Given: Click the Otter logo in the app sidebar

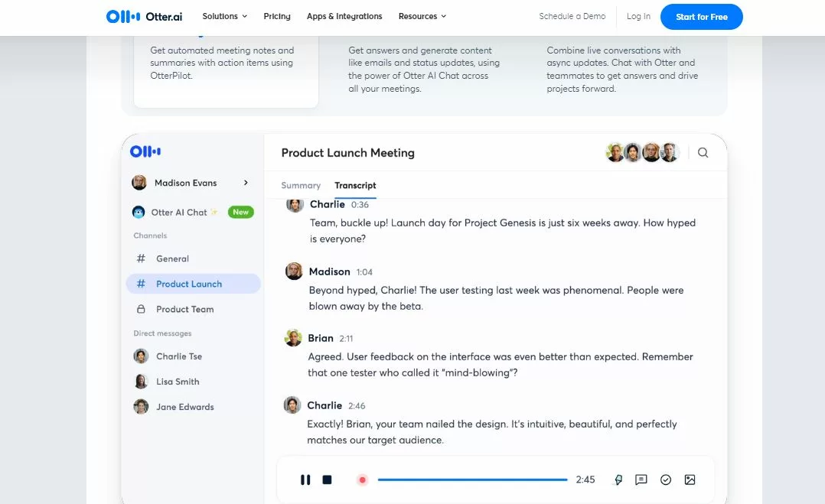Looking at the screenshot, I should [x=145, y=151].
